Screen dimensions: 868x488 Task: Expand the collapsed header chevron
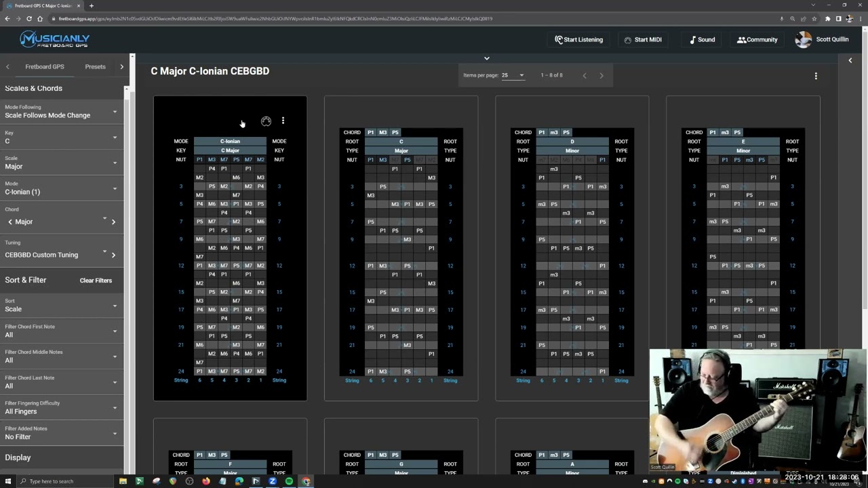486,58
